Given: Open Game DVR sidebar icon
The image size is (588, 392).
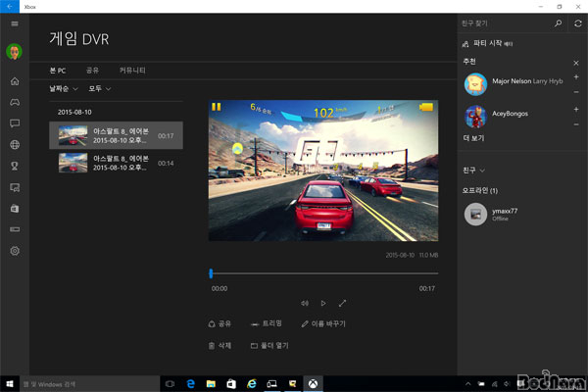Looking at the screenshot, I should tap(15, 187).
